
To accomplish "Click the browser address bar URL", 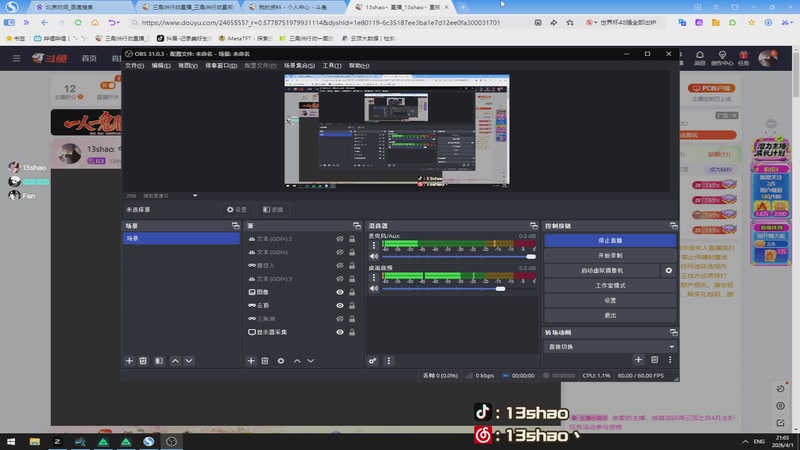I will click(x=320, y=22).
